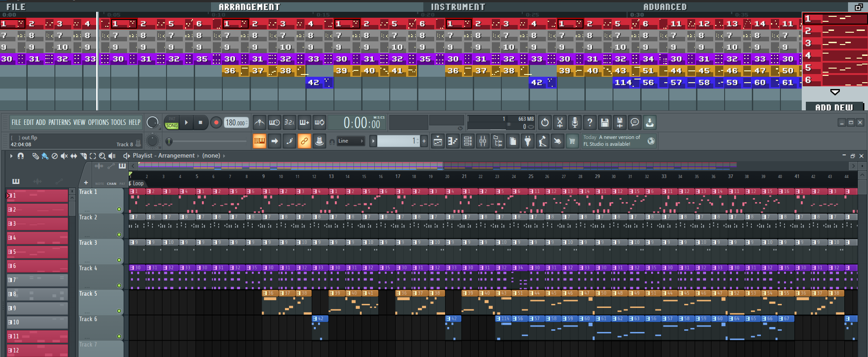The width and height of the screenshot is (868, 357).
Task: Open the TOOLS menu
Action: coord(118,122)
